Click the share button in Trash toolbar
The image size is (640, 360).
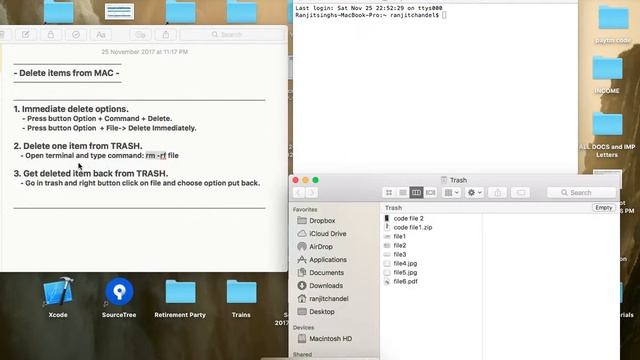coord(498,193)
